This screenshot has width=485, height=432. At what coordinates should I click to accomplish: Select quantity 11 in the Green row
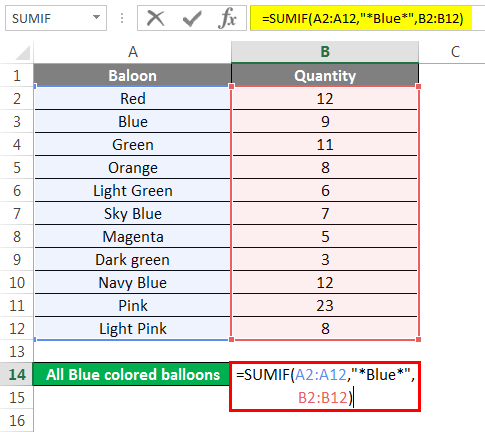coord(325,145)
